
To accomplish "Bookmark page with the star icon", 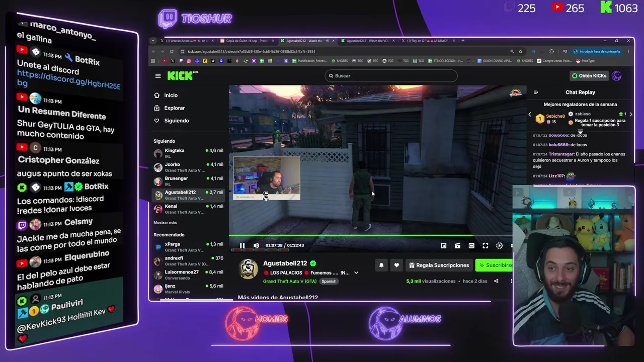I will click(x=520, y=51).
